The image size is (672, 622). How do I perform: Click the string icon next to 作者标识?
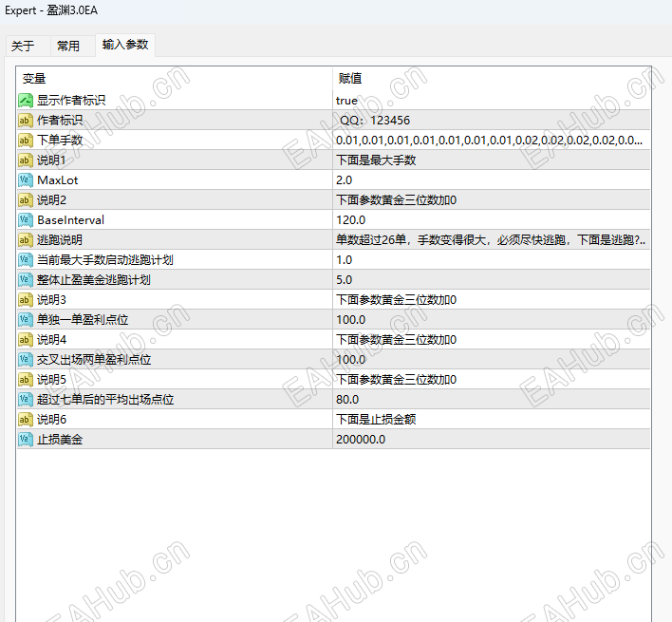tap(26, 121)
